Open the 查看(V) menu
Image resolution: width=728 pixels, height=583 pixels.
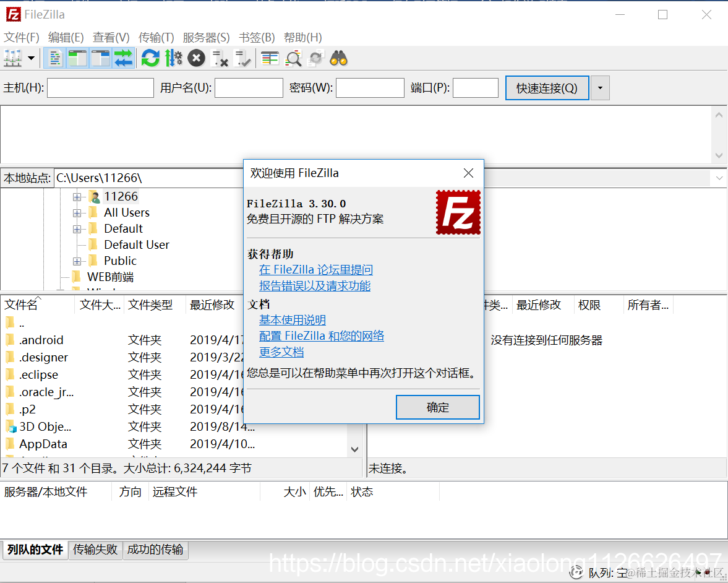111,37
